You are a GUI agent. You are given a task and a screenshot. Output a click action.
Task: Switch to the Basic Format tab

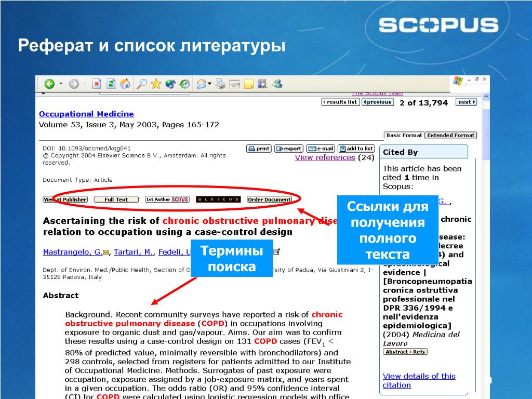tap(404, 135)
